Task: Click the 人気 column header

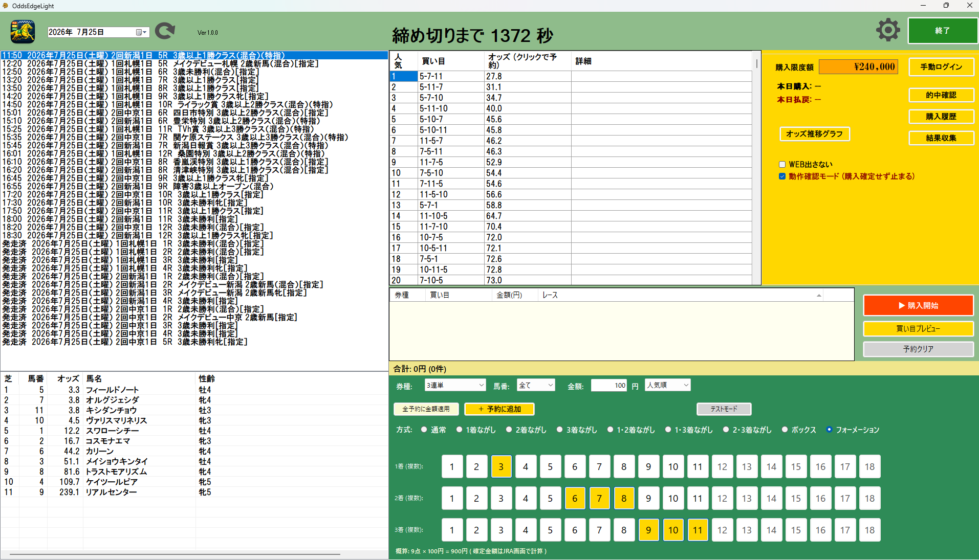Action: click(x=403, y=61)
